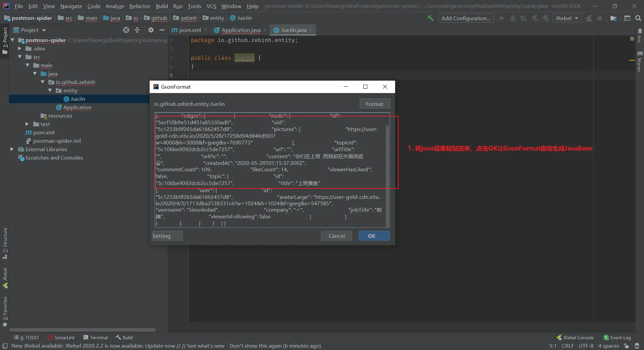Click the 5:1 caret position indicator
Screen dimensions: 644x350
pyautogui.click(x=553, y=346)
